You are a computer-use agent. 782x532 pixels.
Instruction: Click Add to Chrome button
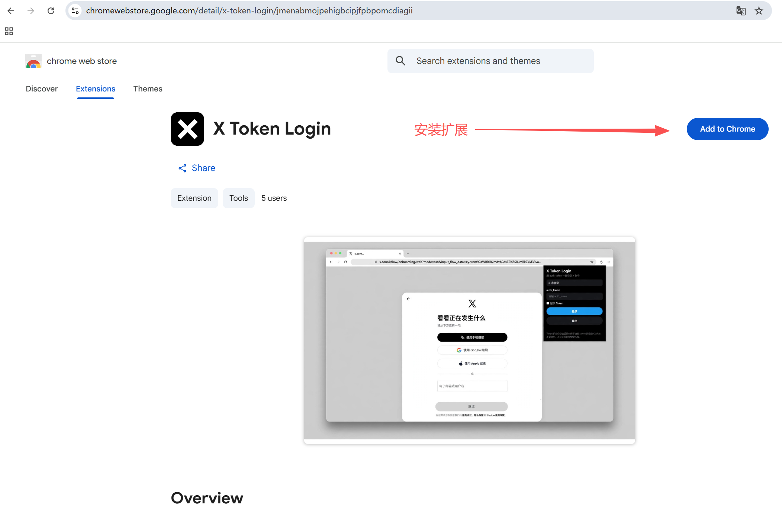(727, 129)
